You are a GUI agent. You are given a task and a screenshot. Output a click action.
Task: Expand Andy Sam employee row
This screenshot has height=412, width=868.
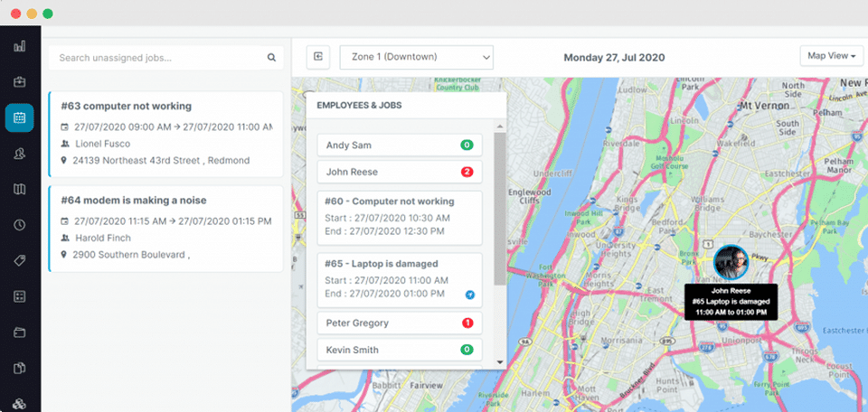click(400, 145)
